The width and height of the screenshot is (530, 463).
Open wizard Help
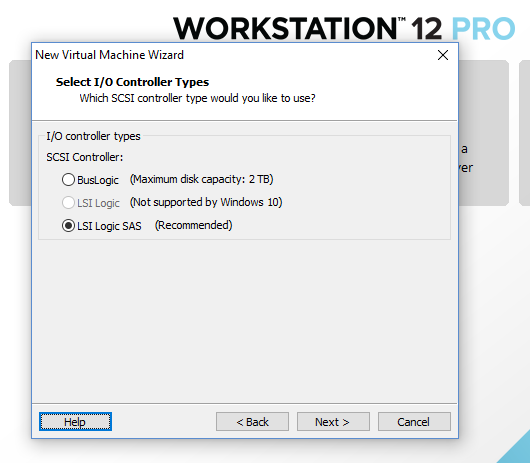point(75,421)
